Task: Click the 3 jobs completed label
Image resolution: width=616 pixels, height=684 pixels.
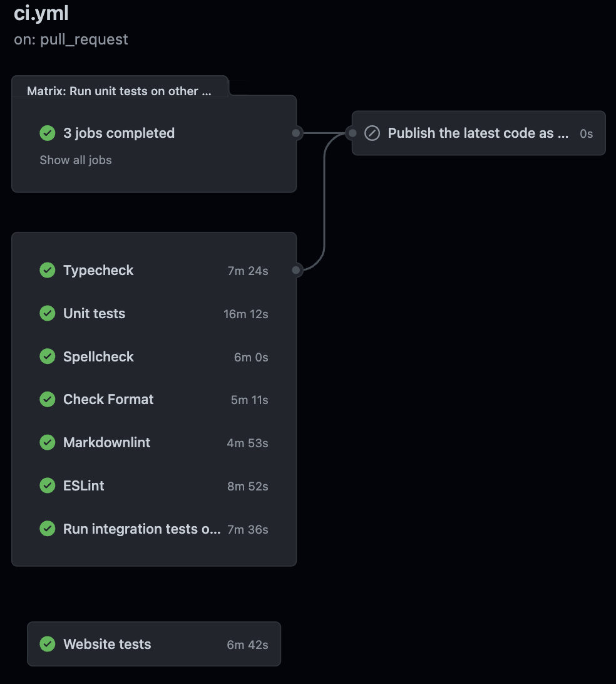Action: coord(119,133)
